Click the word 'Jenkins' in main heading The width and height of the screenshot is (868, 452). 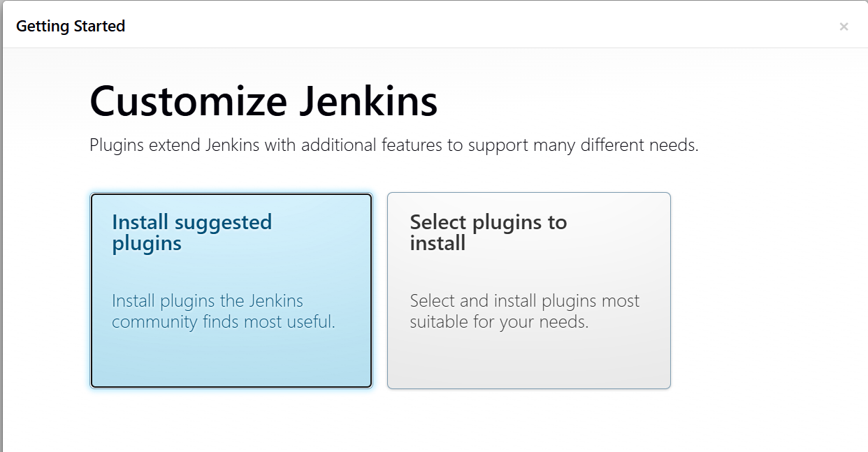click(x=368, y=101)
